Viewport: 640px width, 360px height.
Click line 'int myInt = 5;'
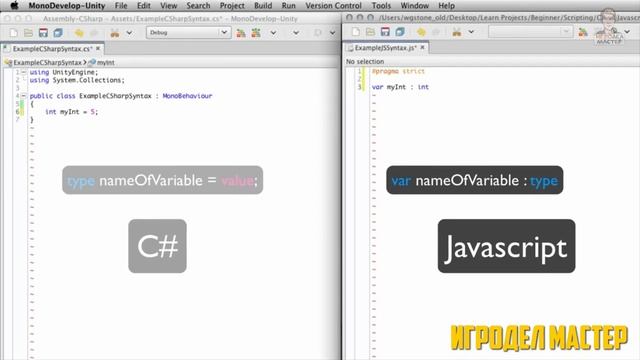pyautogui.click(x=71, y=112)
